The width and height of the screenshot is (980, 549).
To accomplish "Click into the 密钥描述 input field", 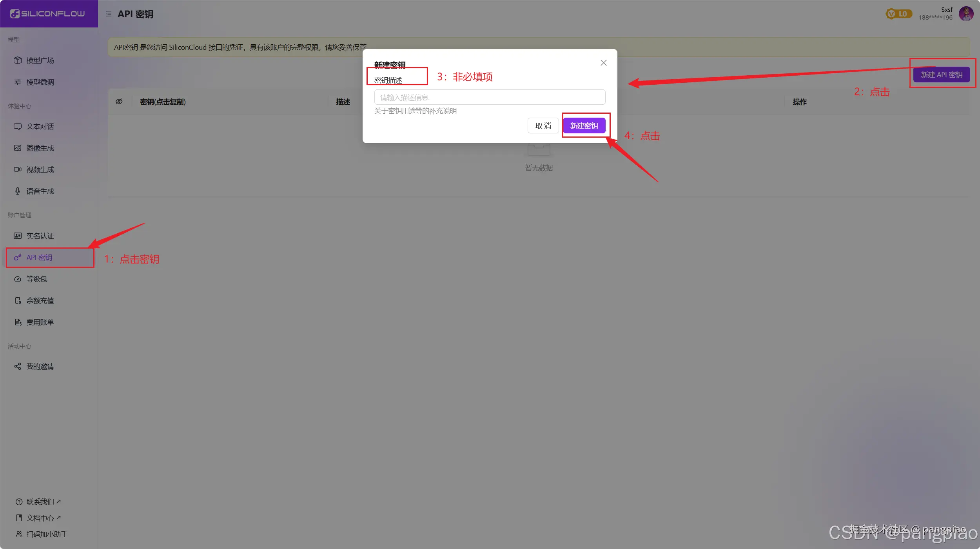I will click(x=490, y=97).
